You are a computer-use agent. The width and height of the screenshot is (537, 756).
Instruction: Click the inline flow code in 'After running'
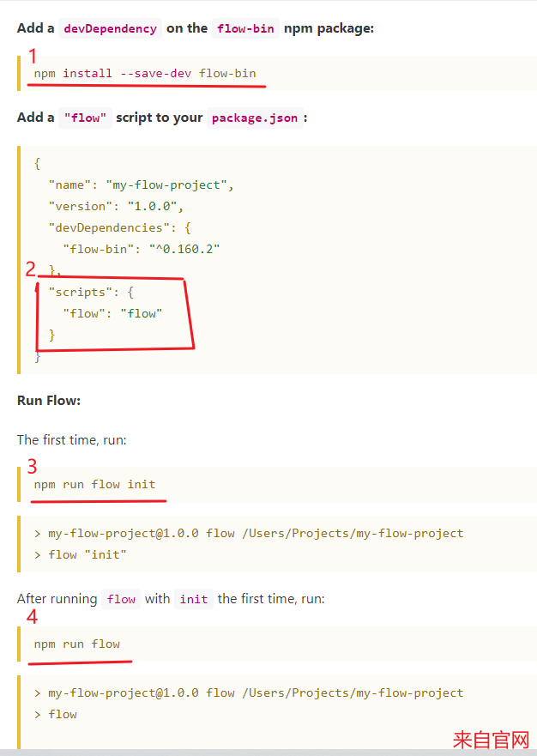[121, 599]
